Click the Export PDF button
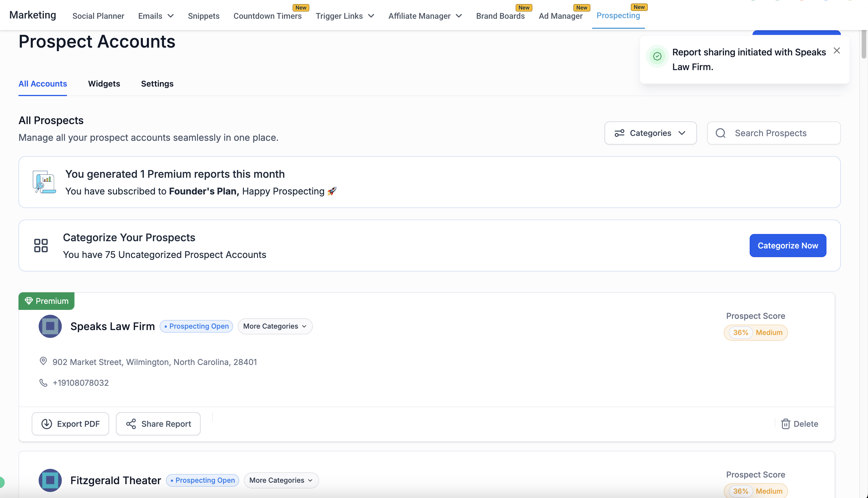 (x=70, y=424)
